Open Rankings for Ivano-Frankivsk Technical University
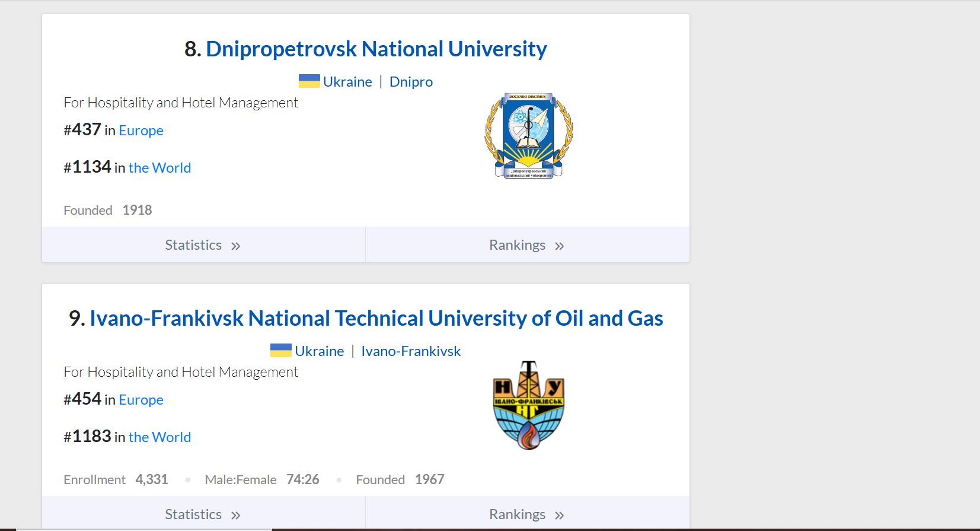980x531 pixels. point(517,514)
